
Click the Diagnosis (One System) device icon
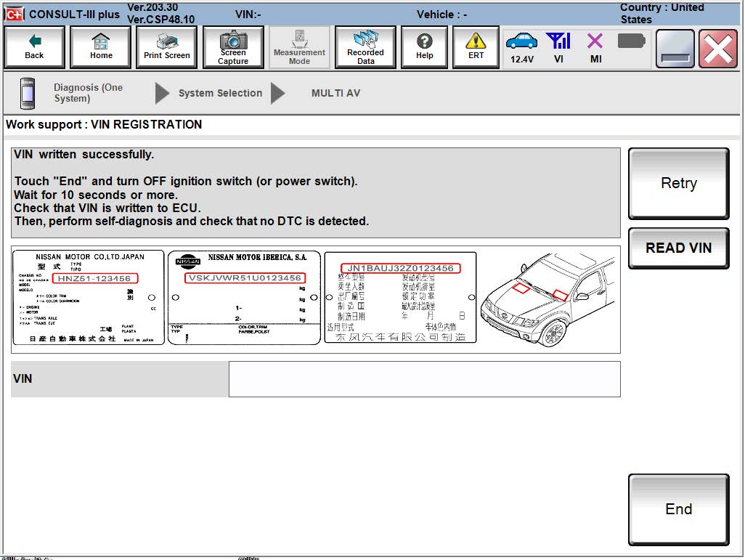[x=28, y=93]
